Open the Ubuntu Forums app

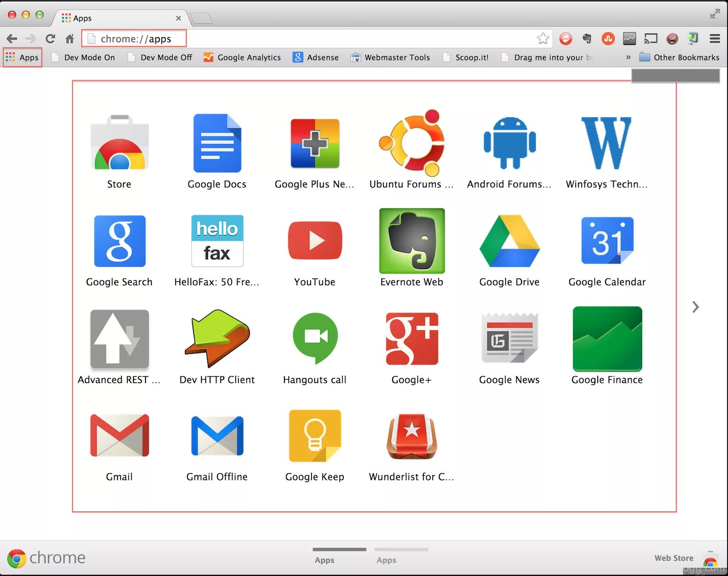coord(412,143)
